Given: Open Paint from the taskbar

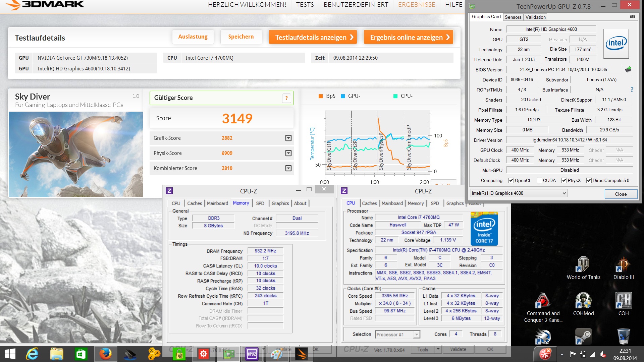Looking at the screenshot, I should [x=276, y=354].
